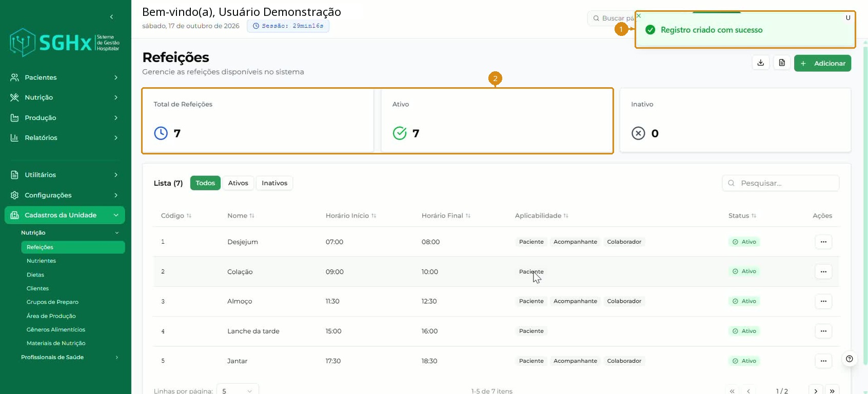The height and width of the screenshot is (394, 868).
Task: Expand Profissionais de Saúde submenu
Action: (x=70, y=357)
